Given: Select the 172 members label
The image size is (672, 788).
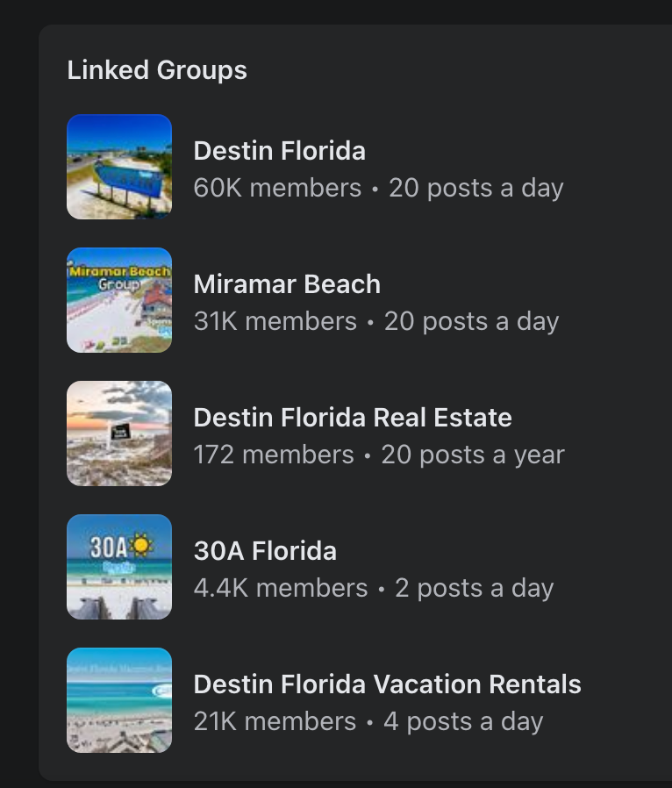Looking at the screenshot, I should (x=274, y=455).
